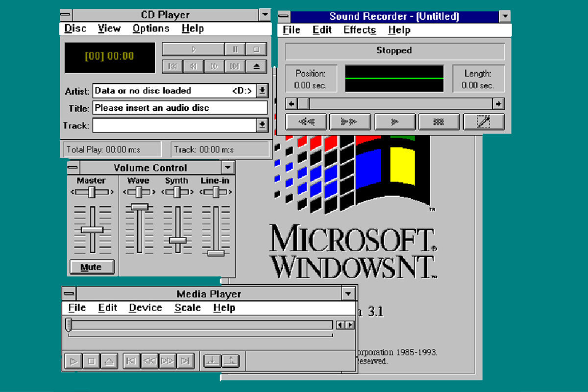Play the disc in CD Player

(193, 49)
